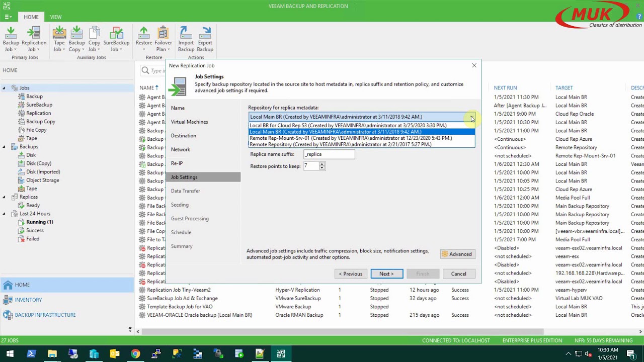Collapse the Last 24 Hours tree node
Screen dimensions: 644x362
pos(4,214)
